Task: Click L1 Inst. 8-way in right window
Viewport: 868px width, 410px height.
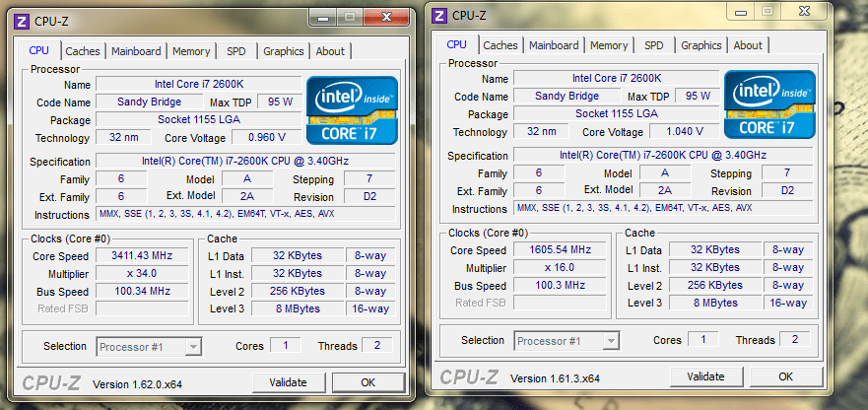Action: click(x=789, y=267)
